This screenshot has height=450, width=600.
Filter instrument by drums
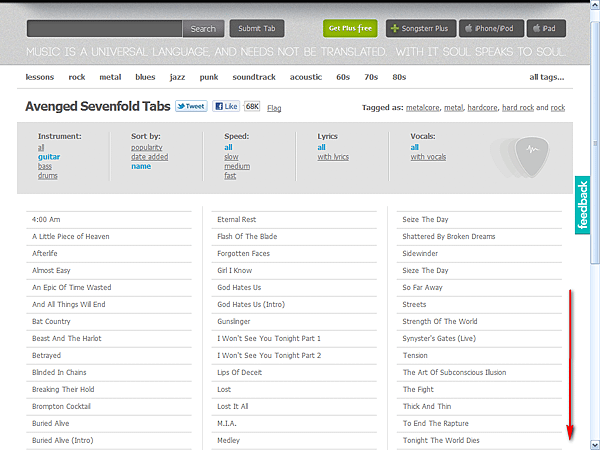(47, 176)
